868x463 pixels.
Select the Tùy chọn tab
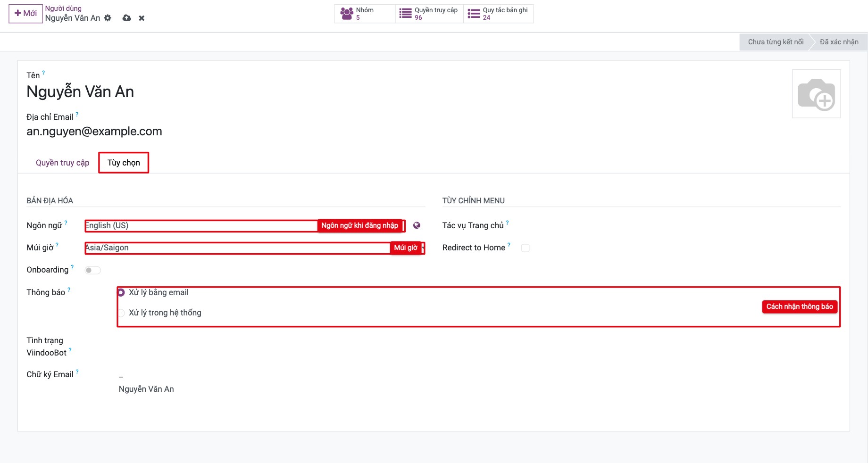pyautogui.click(x=124, y=163)
